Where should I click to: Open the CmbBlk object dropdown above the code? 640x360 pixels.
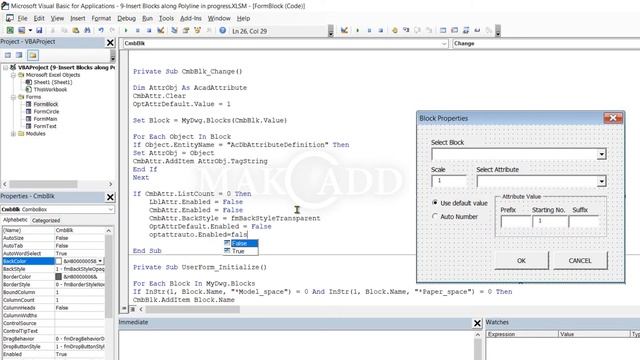(444, 44)
